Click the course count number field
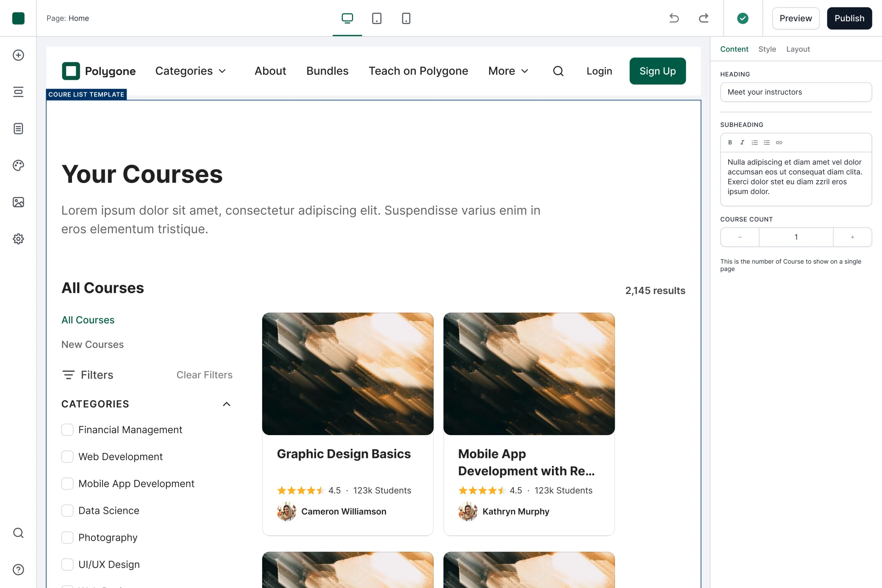 pos(796,237)
